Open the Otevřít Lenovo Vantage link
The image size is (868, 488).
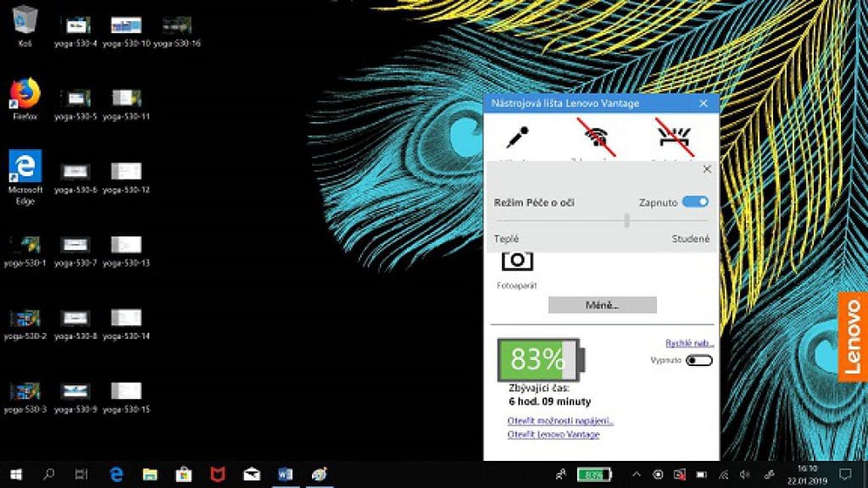click(553, 435)
